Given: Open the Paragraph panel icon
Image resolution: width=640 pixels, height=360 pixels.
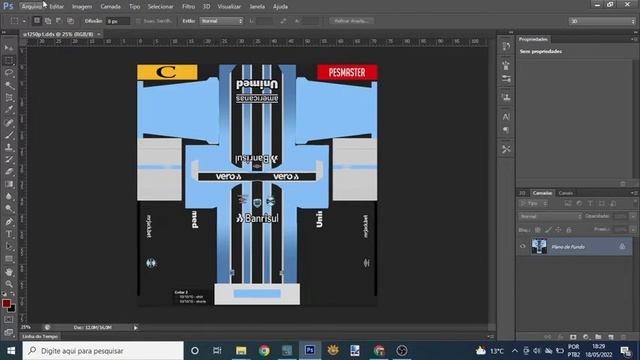Looking at the screenshot, I should (506, 130).
